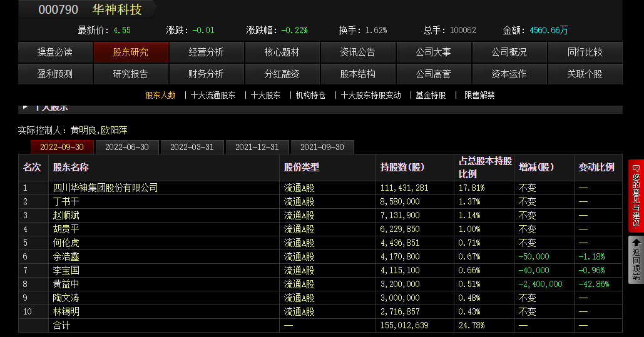Click the 基金持股 sub-navigation link
The width and height of the screenshot is (644, 337).
point(431,96)
